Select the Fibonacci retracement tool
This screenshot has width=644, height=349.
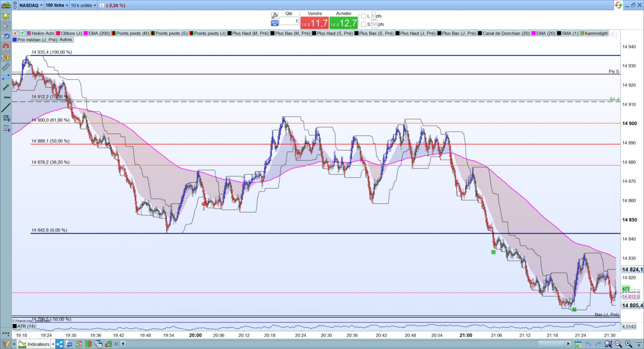[6, 118]
